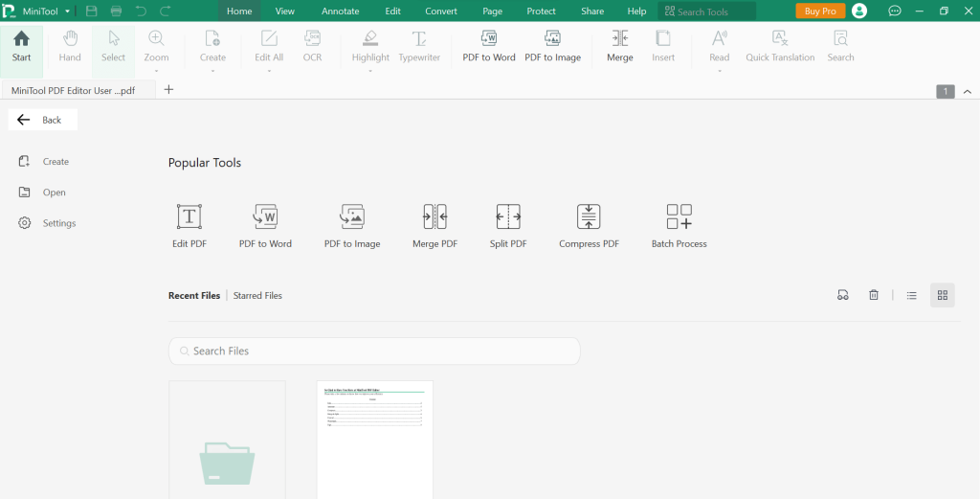Select Open in the left sidebar
This screenshot has width=980, height=499.
(x=42, y=192)
